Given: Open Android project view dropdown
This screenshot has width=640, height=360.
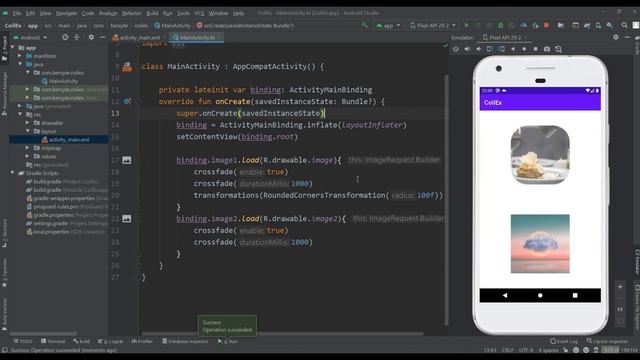Looking at the screenshot, I should tap(31, 37).
